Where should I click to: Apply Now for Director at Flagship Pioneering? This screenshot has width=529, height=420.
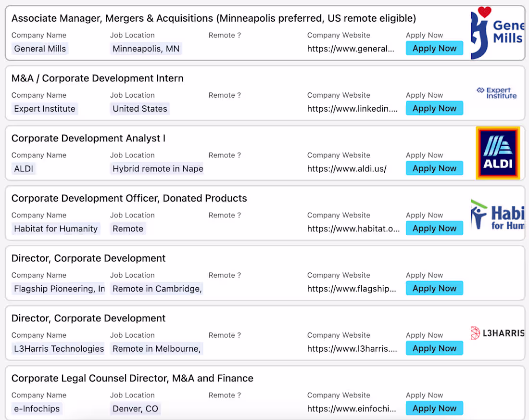pos(434,288)
